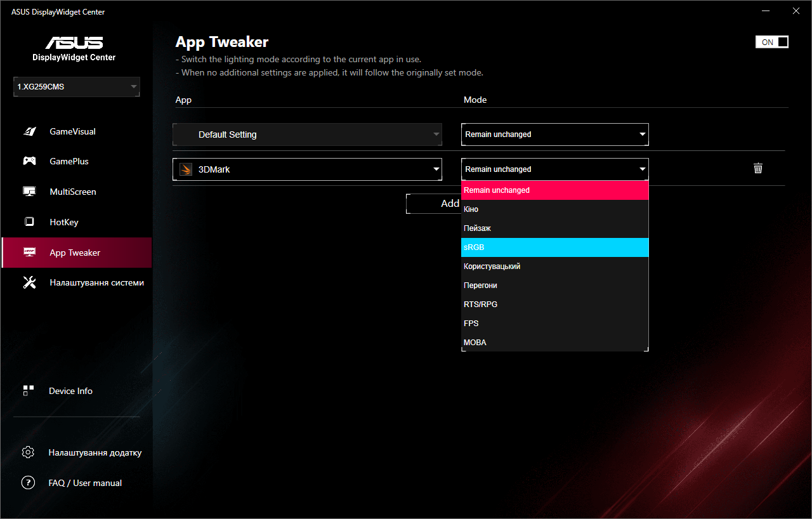Open the GameVisual section
This screenshot has width=812, height=519.
(77, 131)
